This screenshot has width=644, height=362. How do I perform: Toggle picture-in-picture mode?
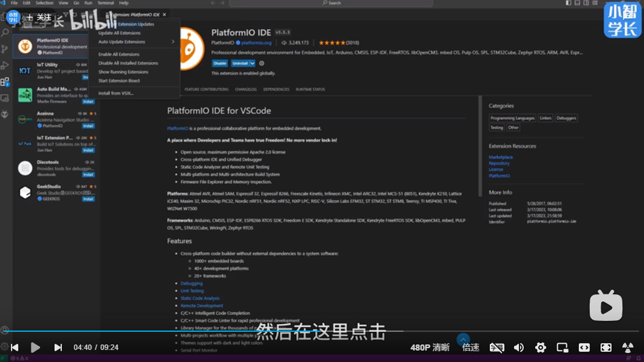tap(562, 348)
